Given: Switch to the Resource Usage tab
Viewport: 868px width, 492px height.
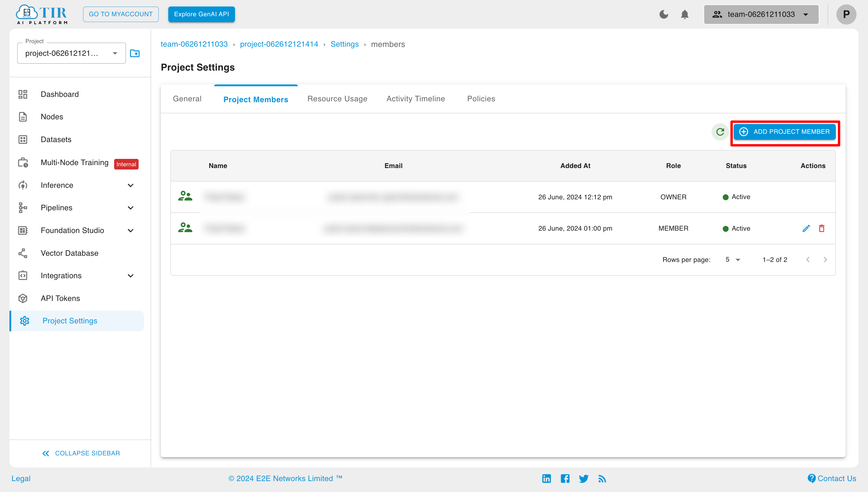Looking at the screenshot, I should click(337, 99).
